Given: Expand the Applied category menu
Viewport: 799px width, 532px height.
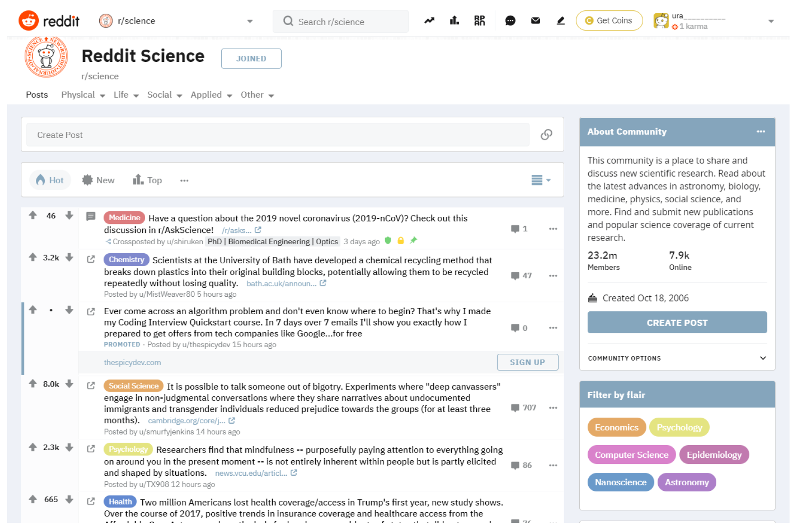Looking at the screenshot, I should point(212,95).
